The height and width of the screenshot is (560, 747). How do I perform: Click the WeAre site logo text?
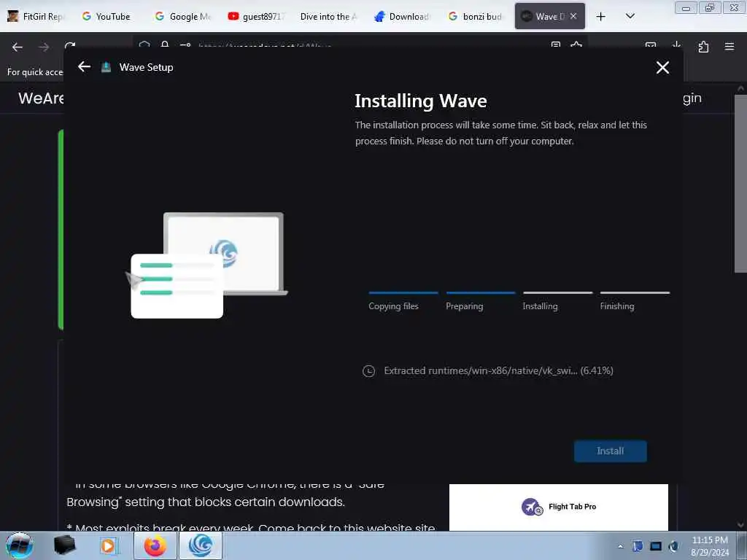41,98
